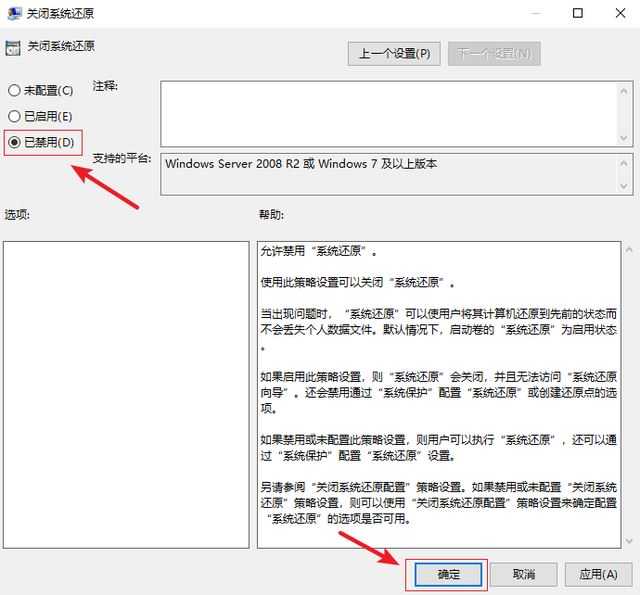
Task: Click the help pane scrollbar down arrow
Action: click(x=629, y=541)
